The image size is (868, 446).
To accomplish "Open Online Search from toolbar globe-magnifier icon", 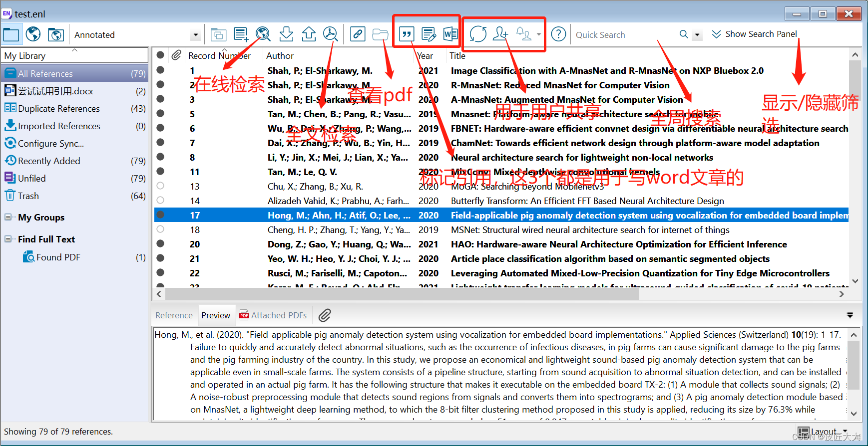I will tap(263, 34).
